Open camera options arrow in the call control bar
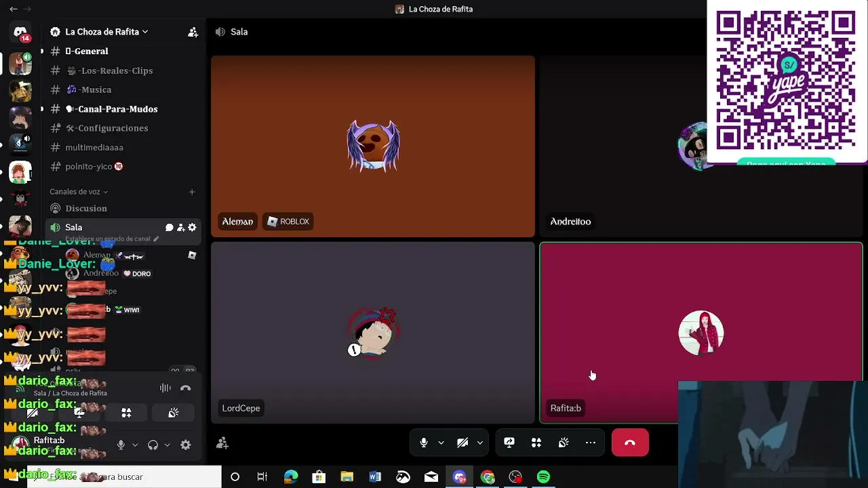 click(x=480, y=443)
